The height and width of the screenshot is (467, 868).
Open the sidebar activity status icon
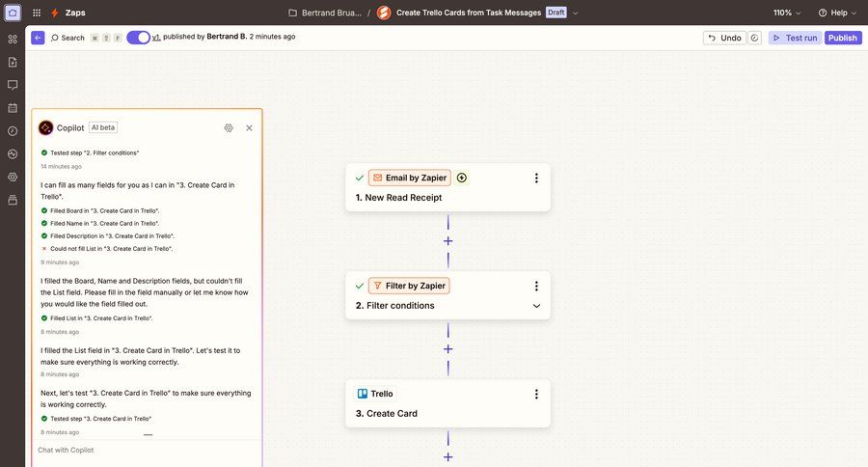(x=13, y=154)
